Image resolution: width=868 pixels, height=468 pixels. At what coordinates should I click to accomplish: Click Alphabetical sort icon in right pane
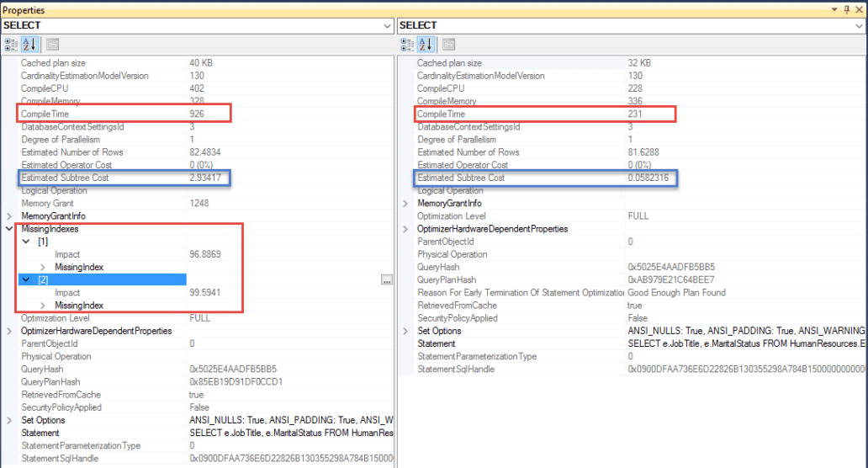tap(426, 45)
